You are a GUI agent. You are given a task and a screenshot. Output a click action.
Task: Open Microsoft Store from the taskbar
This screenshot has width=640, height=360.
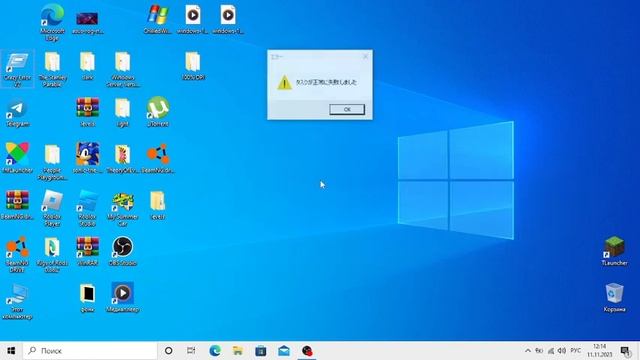click(x=260, y=351)
